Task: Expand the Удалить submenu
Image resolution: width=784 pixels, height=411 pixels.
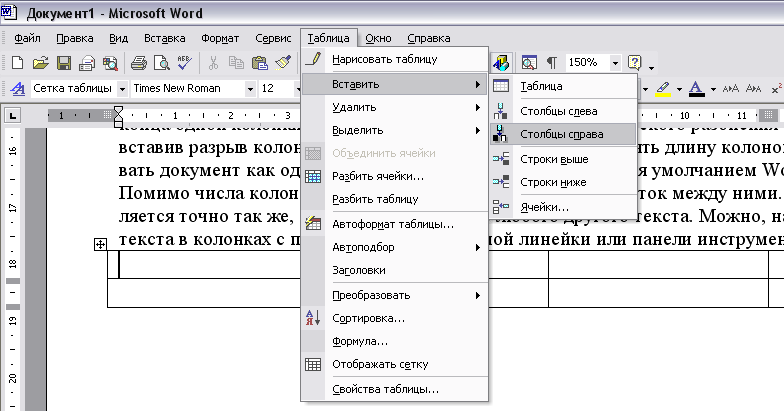Action: click(394, 108)
